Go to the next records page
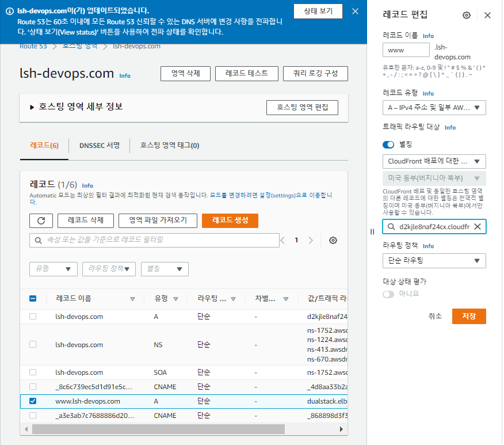The height and width of the screenshot is (445, 504). tap(311, 240)
